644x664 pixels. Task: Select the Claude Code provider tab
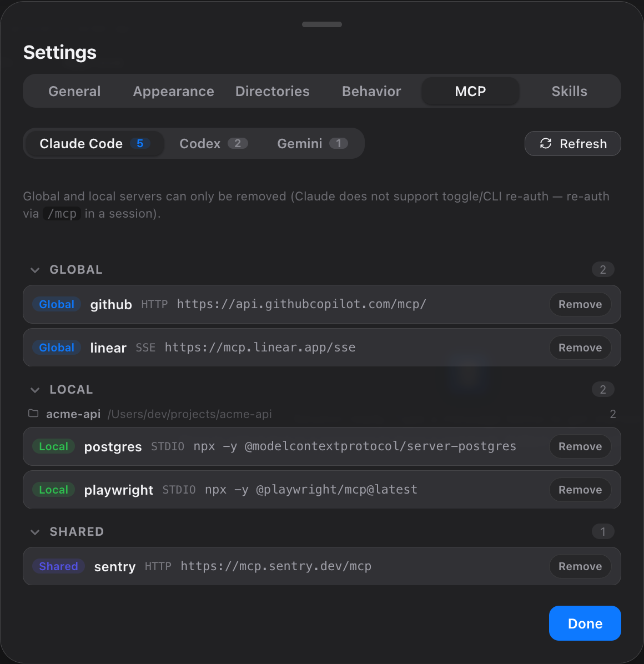[x=95, y=144]
